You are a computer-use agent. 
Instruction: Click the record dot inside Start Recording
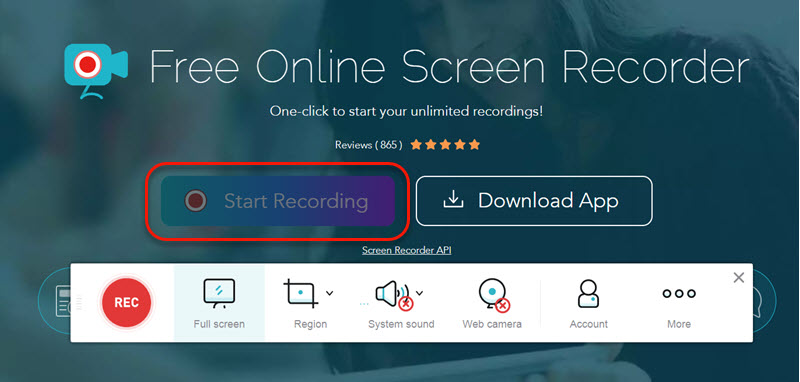196,201
